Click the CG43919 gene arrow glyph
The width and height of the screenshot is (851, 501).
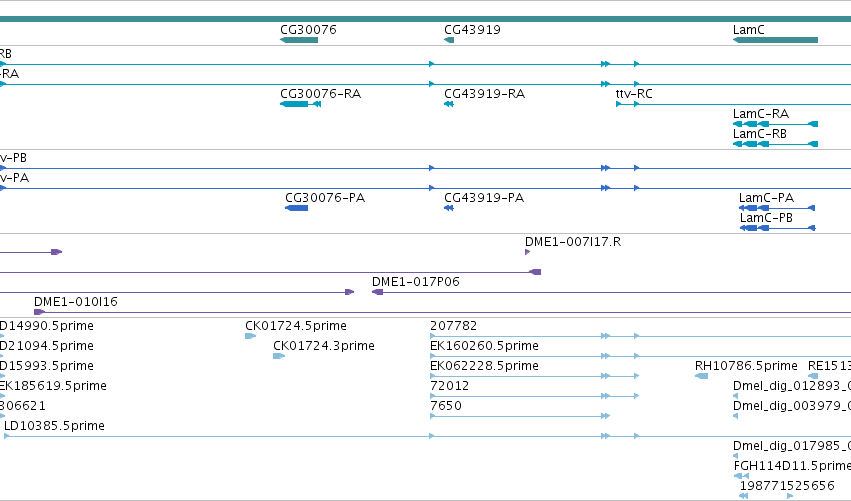[449, 40]
